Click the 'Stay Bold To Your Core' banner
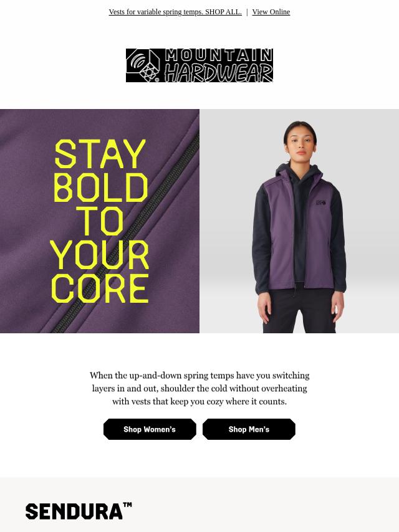Screen dimensions: 399x532 point(100,221)
